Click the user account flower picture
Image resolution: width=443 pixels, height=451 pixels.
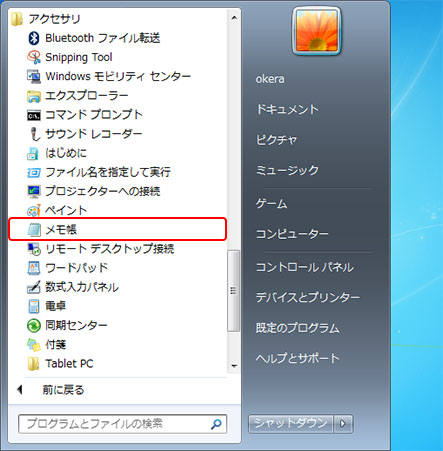(x=317, y=30)
